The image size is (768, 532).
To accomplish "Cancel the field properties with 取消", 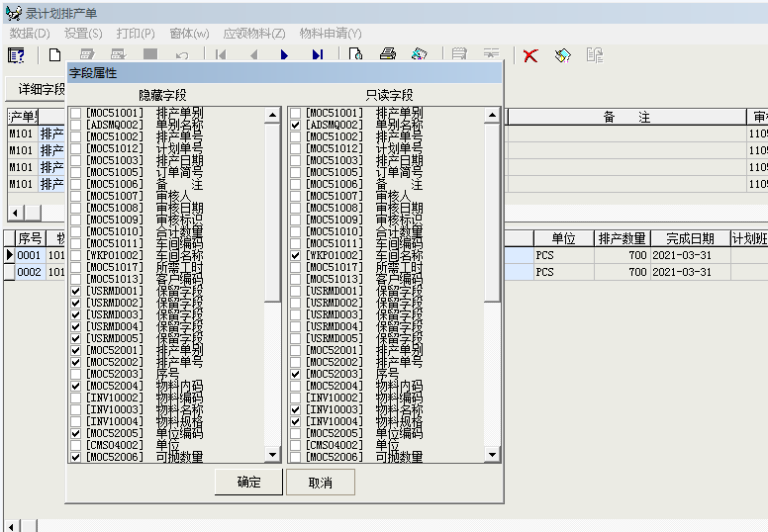I will pos(320,483).
